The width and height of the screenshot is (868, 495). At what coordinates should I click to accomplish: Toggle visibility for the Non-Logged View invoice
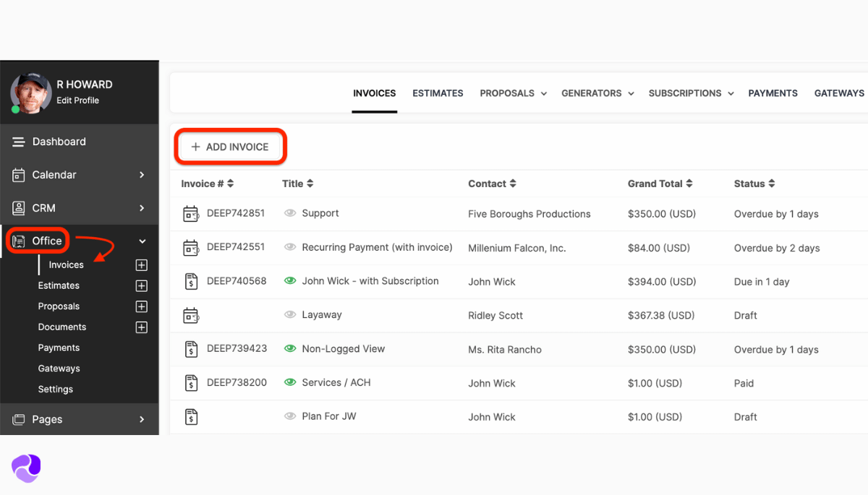(x=289, y=348)
